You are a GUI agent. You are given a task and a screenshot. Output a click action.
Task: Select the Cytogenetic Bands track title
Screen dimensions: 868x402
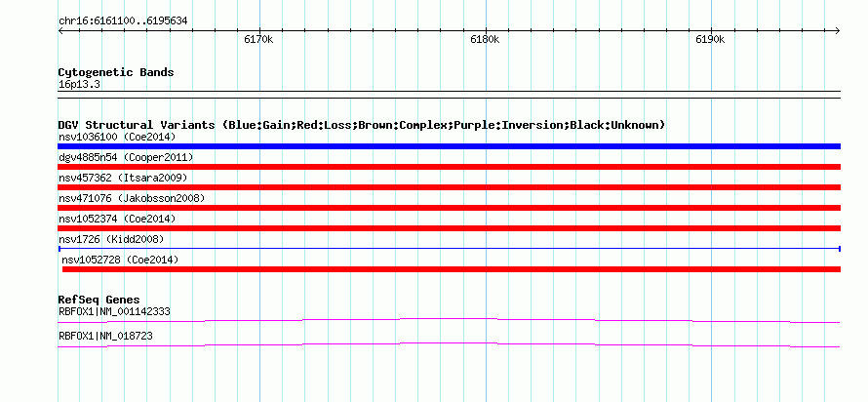[116, 72]
